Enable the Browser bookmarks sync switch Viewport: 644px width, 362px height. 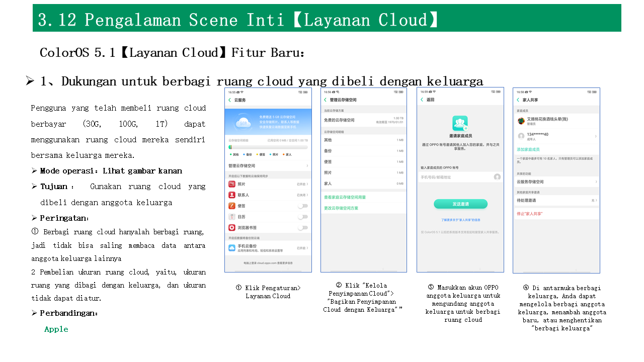coord(302,228)
